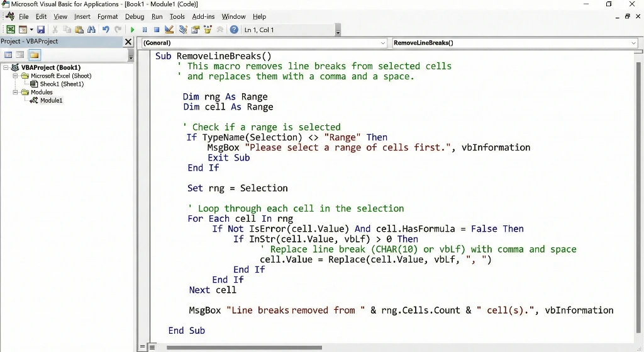Open the Properties Window toolbar icon
The image size is (644, 352).
[x=196, y=30]
